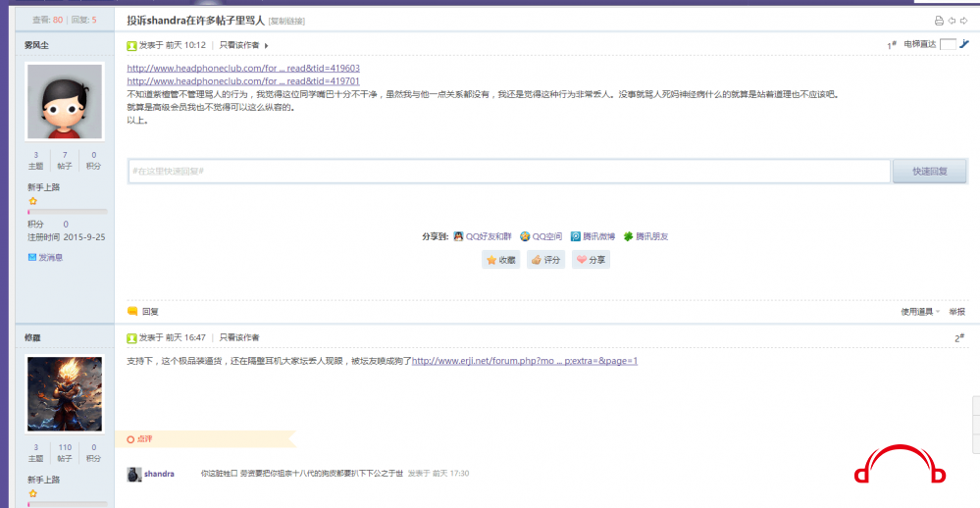
Task: Click the shandra username in the comment
Action: (x=159, y=474)
